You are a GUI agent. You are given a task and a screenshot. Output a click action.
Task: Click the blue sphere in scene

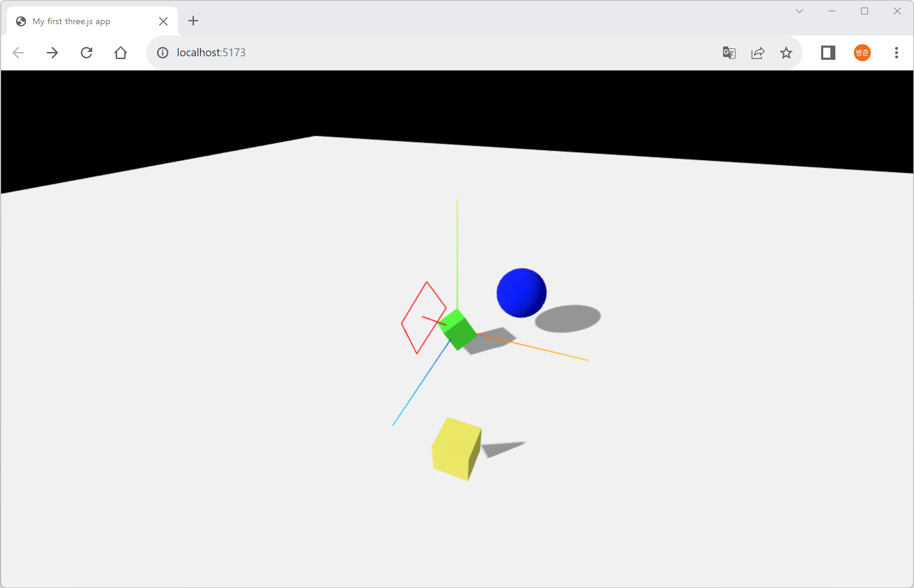tap(521, 293)
